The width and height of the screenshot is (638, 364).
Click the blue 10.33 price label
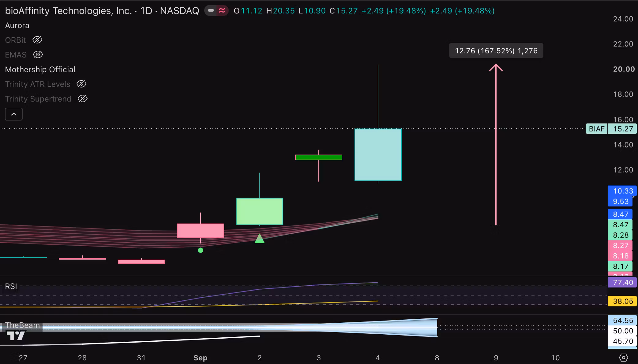point(622,191)
